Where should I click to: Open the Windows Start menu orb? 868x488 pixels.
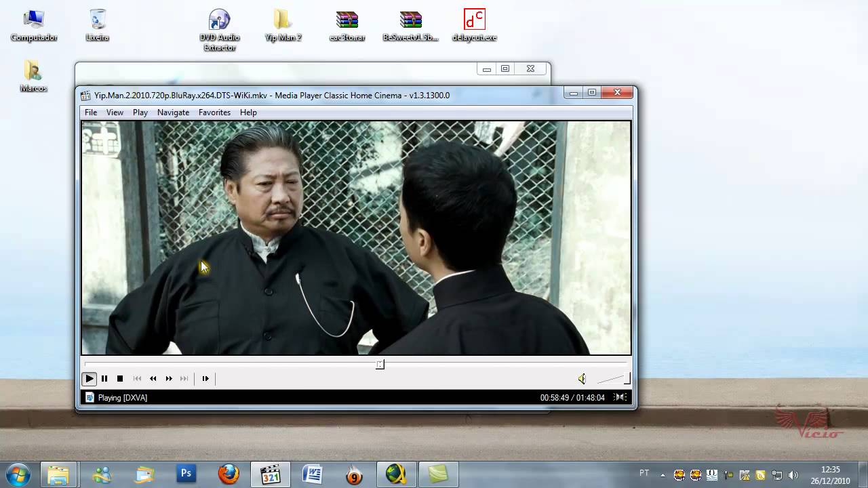18,474
